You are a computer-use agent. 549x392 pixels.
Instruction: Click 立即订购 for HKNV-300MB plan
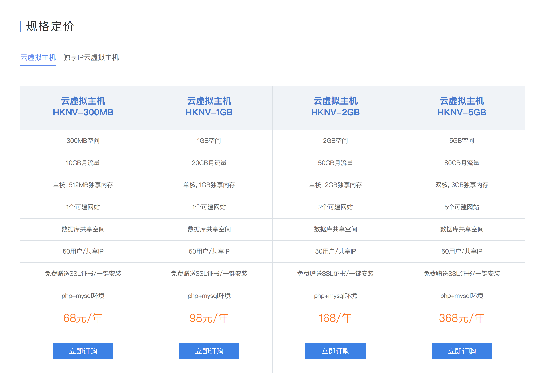[83, 351]
